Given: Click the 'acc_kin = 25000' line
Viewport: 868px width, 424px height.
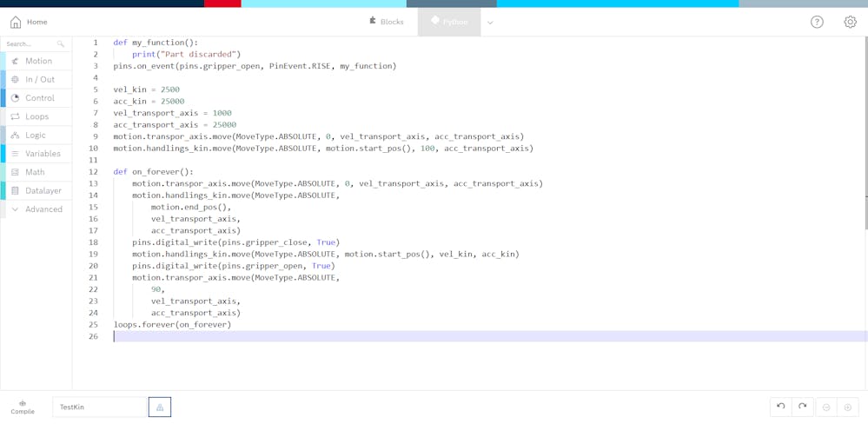Looking at the screenshot, I should click(x=149, y=102).
